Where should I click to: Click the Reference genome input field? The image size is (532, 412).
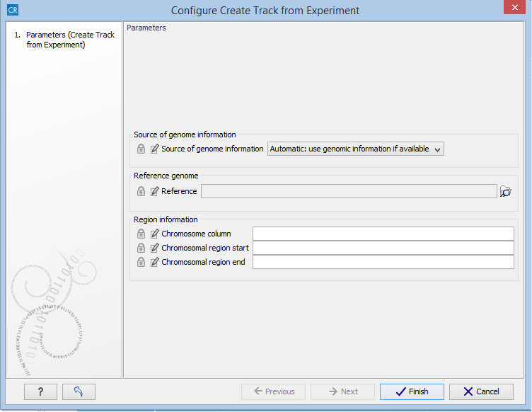point(349,191)
